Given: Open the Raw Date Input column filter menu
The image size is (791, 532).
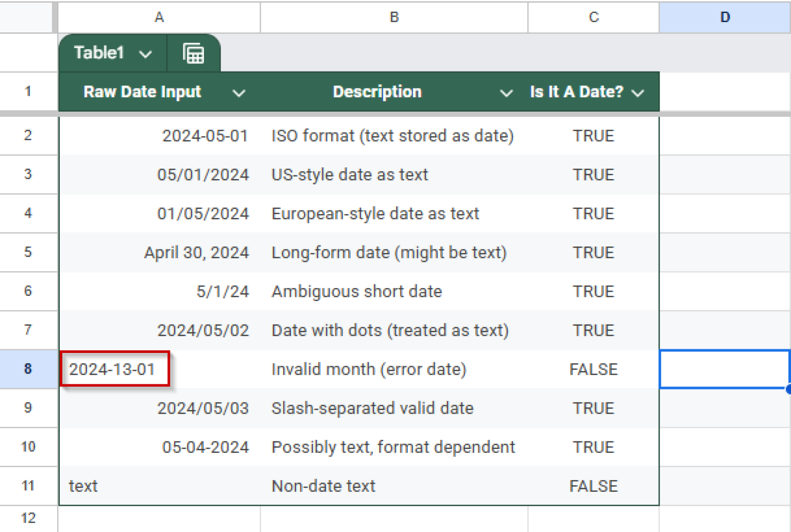Looking at the screenshot, I should 238,93.
